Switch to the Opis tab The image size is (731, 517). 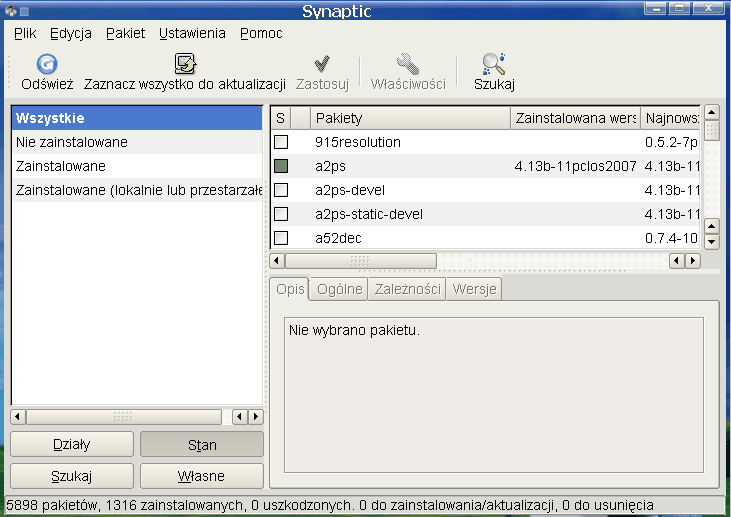(x=290, y=289)
